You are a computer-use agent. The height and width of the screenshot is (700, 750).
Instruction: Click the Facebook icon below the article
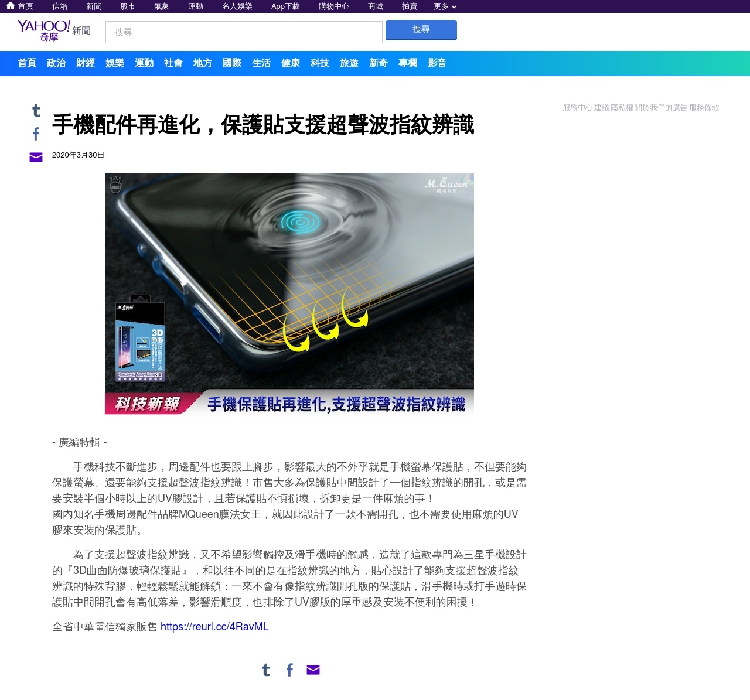point(289,670)
